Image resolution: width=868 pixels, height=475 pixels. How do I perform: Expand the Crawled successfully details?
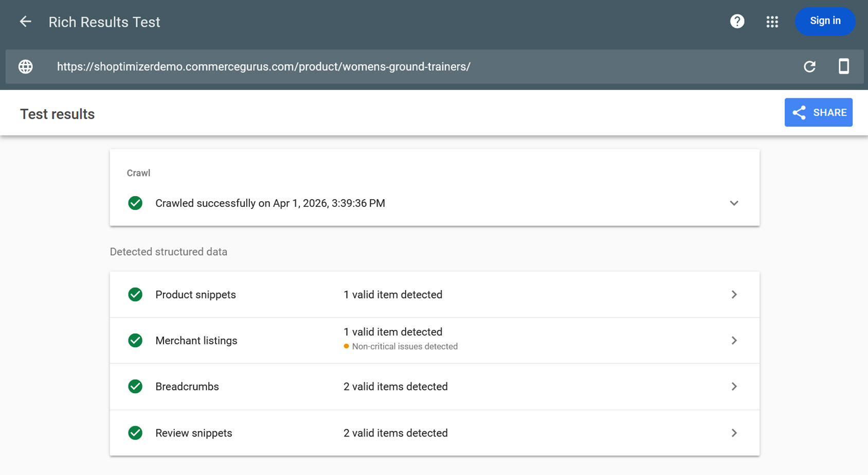point(734,203)
